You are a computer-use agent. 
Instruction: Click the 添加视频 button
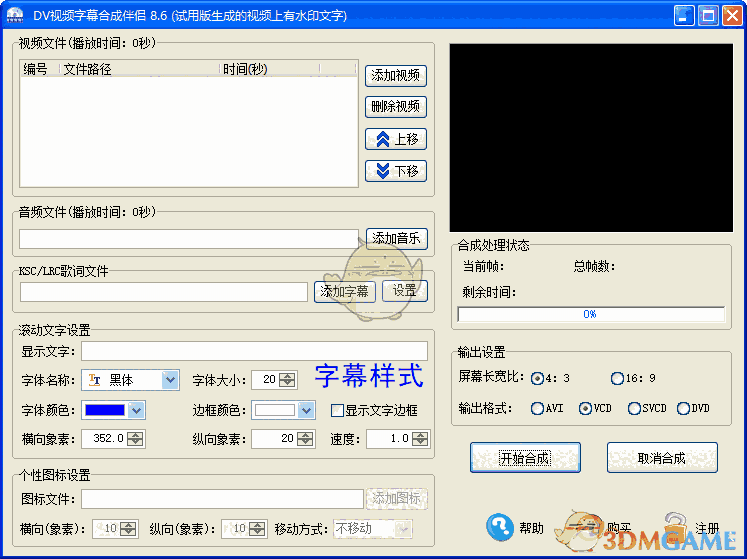pos(395,76)
